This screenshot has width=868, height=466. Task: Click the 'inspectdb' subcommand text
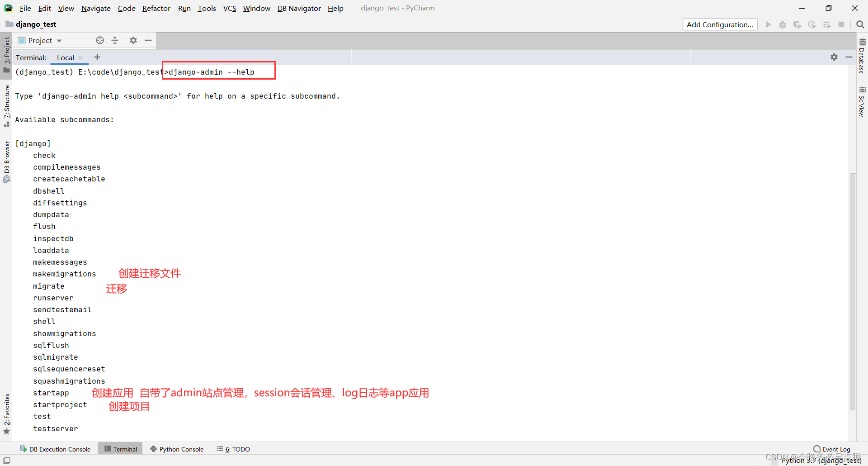53,238
